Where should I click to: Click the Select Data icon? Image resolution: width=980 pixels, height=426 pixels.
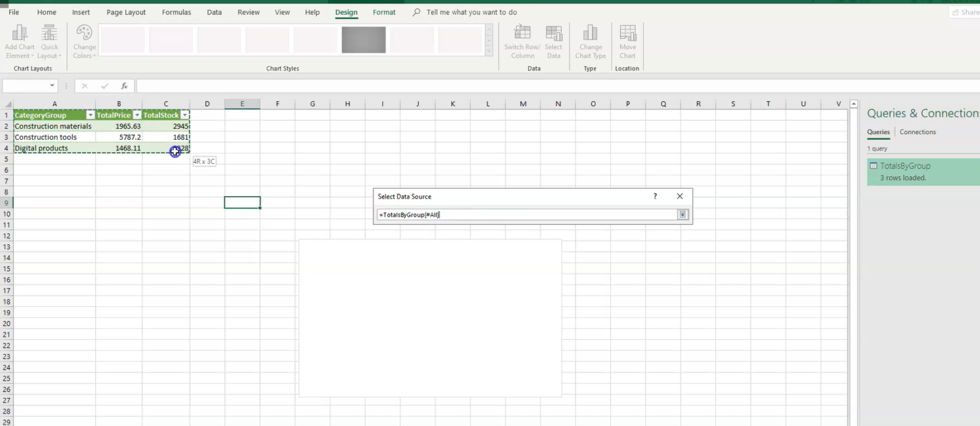pos(553,34)
